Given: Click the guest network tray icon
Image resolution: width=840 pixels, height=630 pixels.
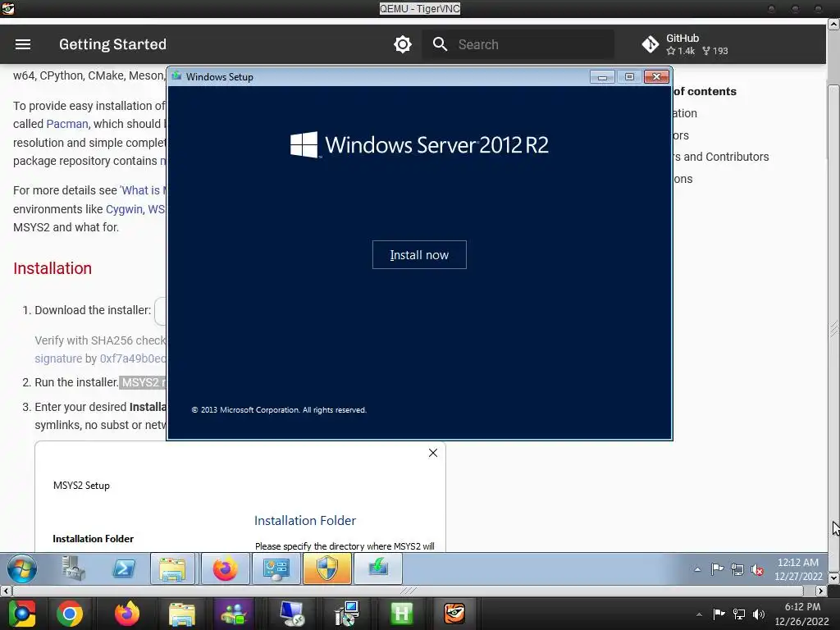Looking at the screenshot, I should pyautogui.click(x=737, y=569).
